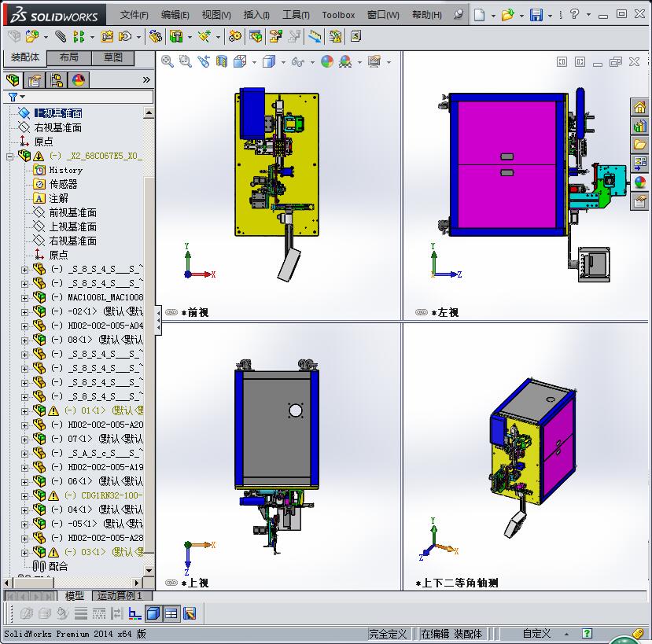This screenshot has height=644, width=652.
Task: Toggle the link icon beside *左视 viewport
Action: coord(422,312)
